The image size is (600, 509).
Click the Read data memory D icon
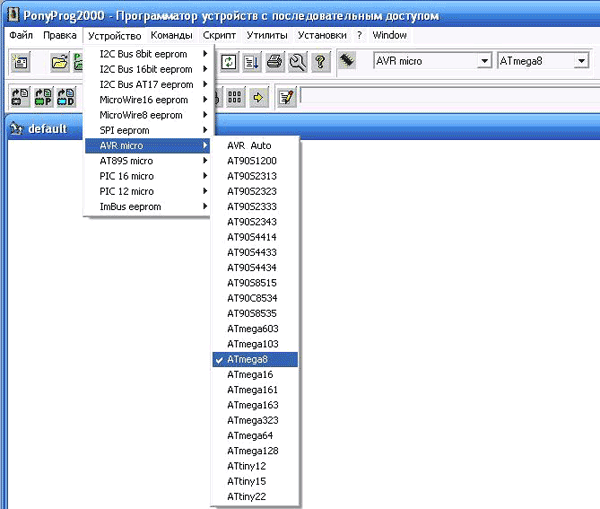coord(66,97)
